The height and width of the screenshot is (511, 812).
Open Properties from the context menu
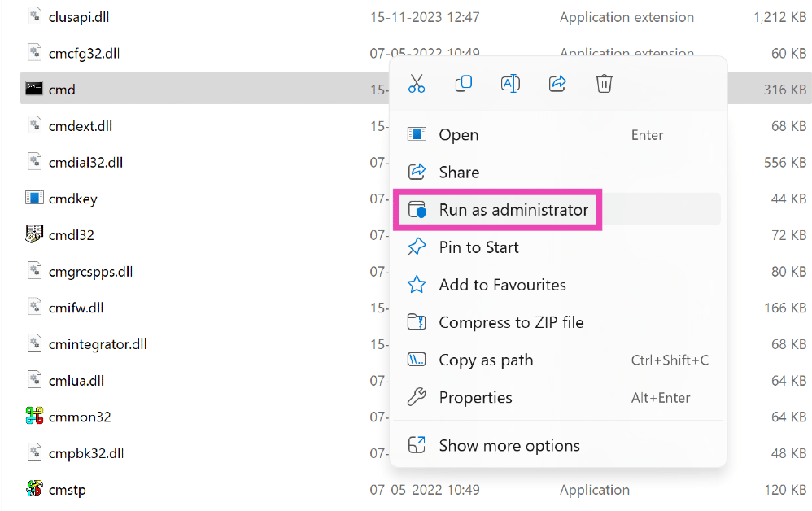coord(476,397)
